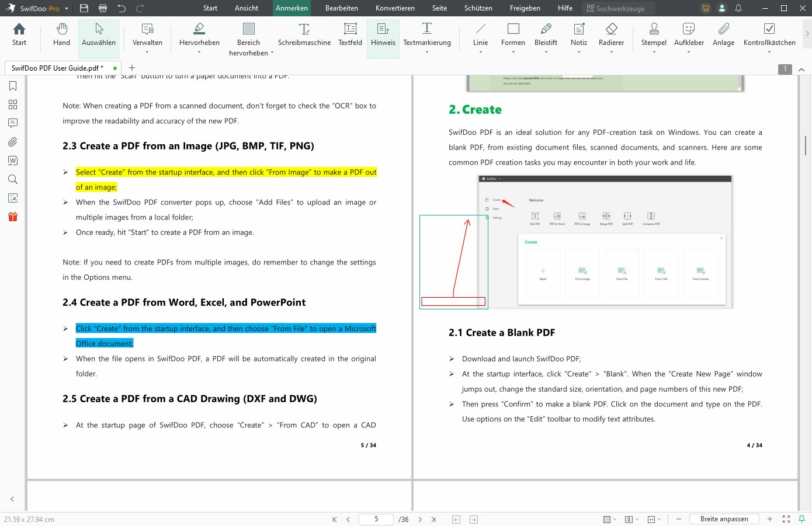The width and height of the screenshot is (812, 526).
Task: Select the Hand tool
Action: 61,34
